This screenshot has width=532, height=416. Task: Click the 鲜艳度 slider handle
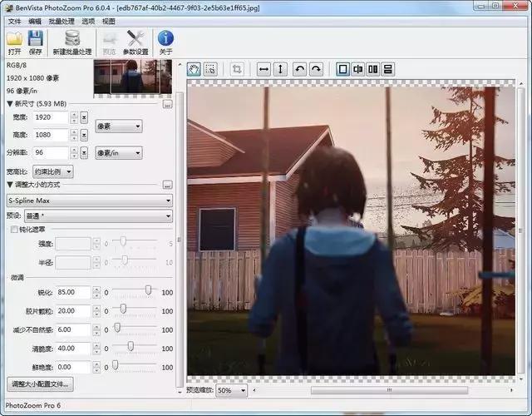tap(115, 365)
